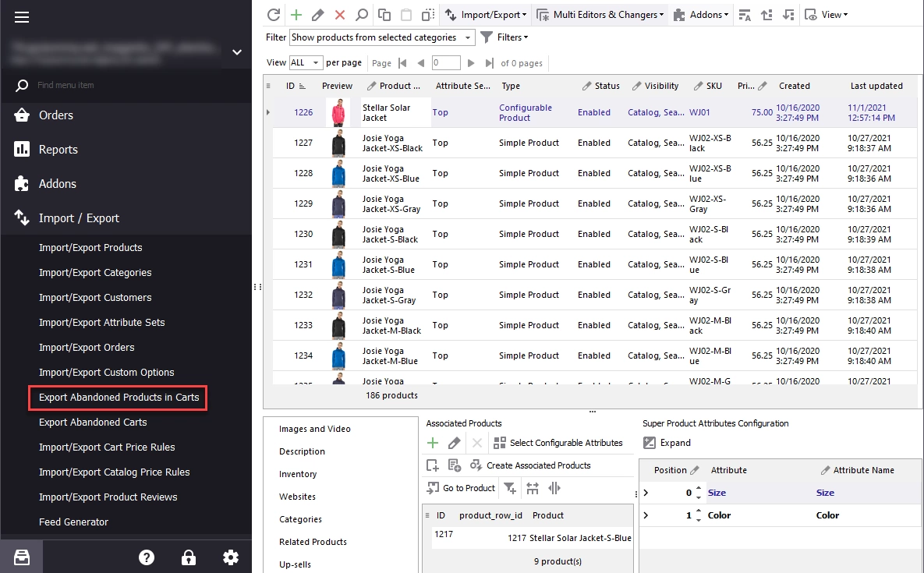Click the red Delete X in the main toolbar
This screenshot has width=924, height=573.
(339, 15)
